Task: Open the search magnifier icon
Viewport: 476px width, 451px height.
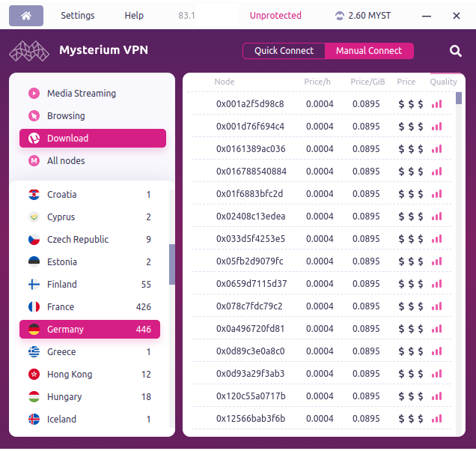Action: tap(456, 51)
